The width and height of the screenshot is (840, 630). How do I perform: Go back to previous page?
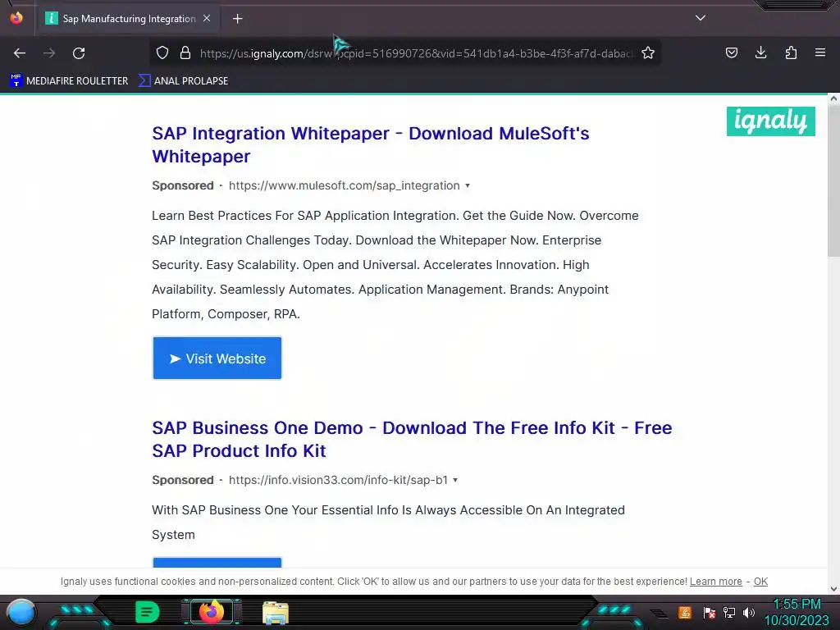(x=20, y=53)
